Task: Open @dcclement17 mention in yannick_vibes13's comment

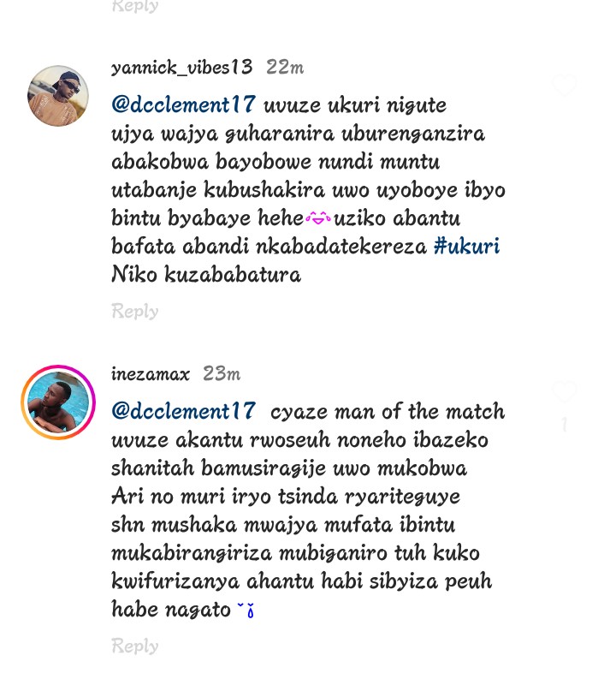Action: pos(183,104)
